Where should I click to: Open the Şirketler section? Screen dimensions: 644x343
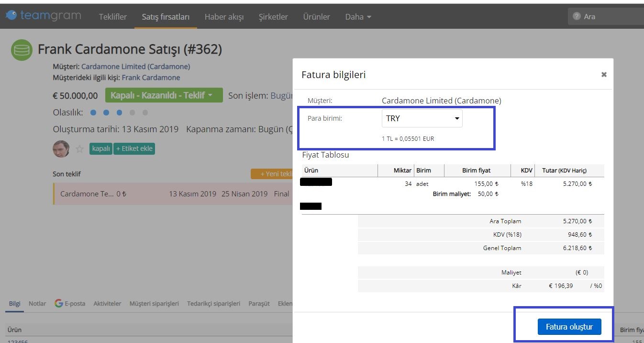click(273, 17)
